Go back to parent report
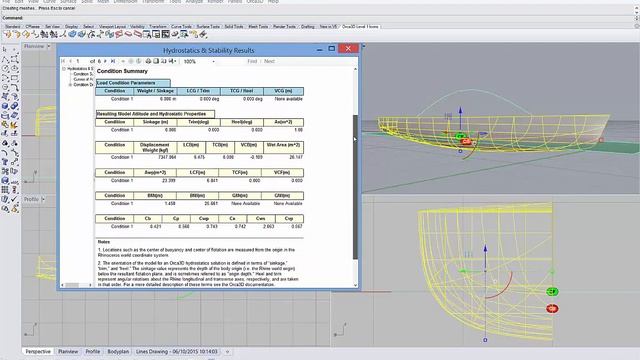 [x=123, y=61]
